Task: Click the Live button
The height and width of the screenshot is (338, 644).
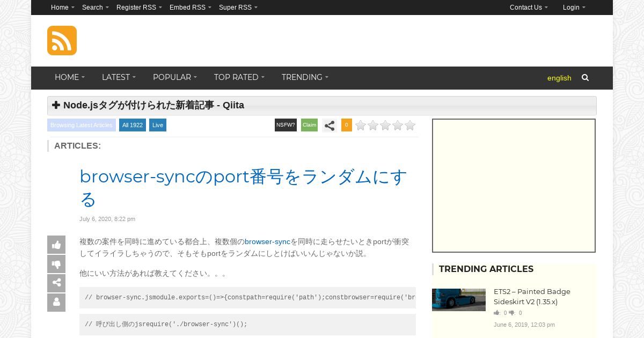Action: [x=158, y=125]
